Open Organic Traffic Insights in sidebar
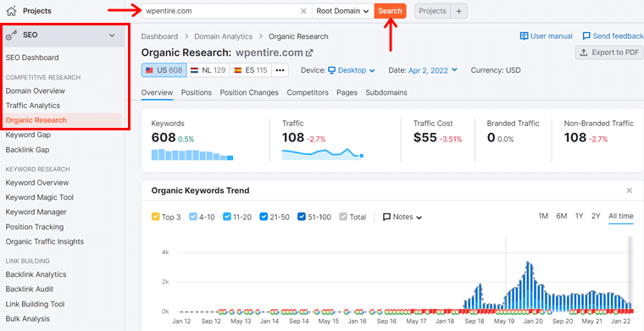Image resolution: width=644 pixels, height=331 pixels. point(45,242)
